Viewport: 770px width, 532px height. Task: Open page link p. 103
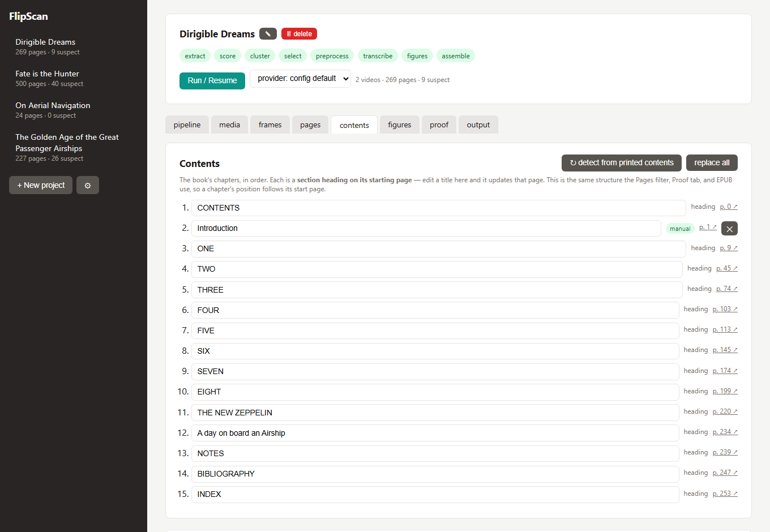point(725,309)
